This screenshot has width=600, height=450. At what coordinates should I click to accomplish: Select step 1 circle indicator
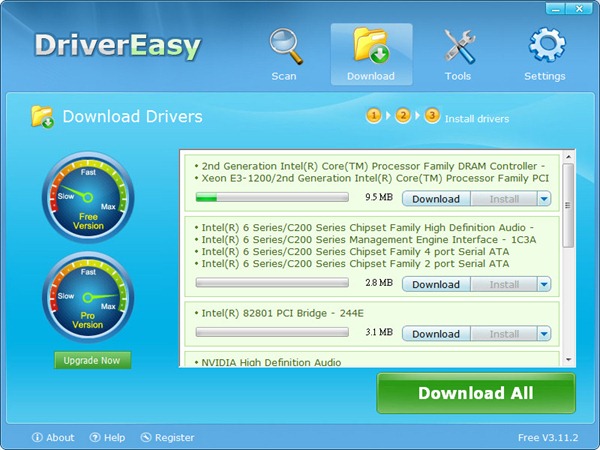374,115
